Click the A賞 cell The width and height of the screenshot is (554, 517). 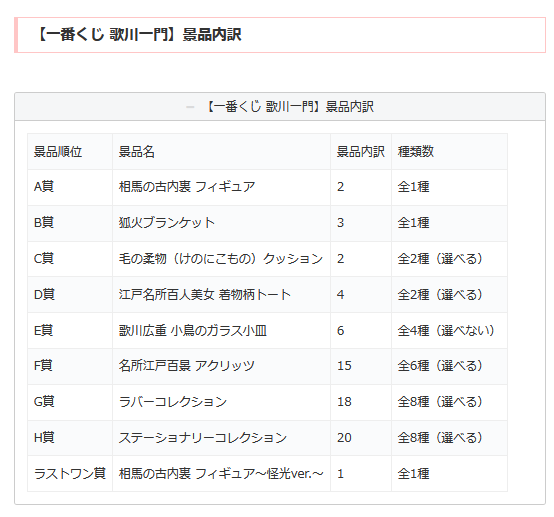pos(70,187)
